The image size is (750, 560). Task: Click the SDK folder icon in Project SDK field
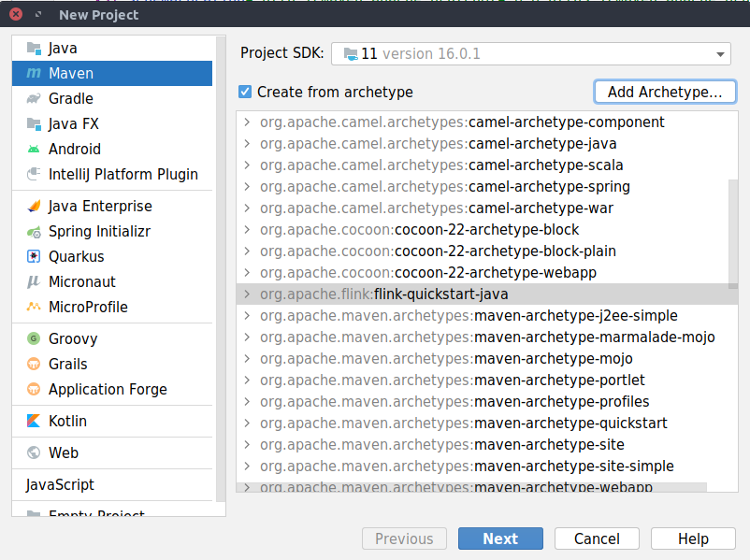point(351,54)
